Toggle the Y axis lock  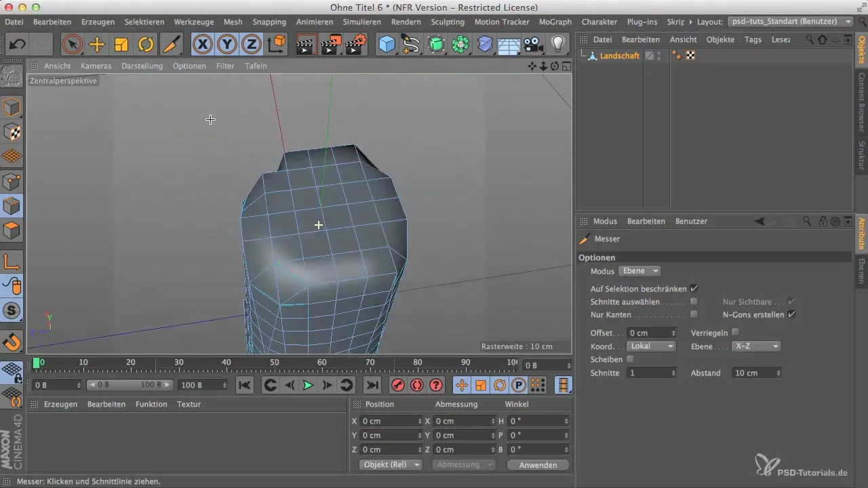point(227,45)
